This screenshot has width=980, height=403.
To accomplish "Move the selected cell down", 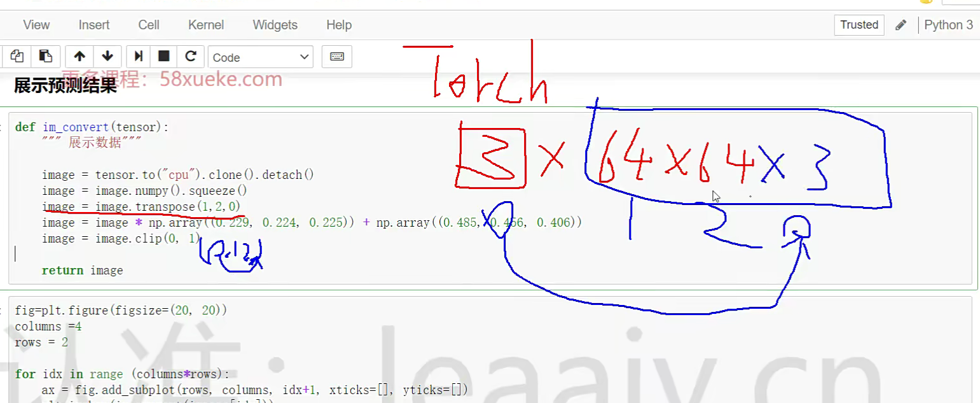I will pos(107,57).
